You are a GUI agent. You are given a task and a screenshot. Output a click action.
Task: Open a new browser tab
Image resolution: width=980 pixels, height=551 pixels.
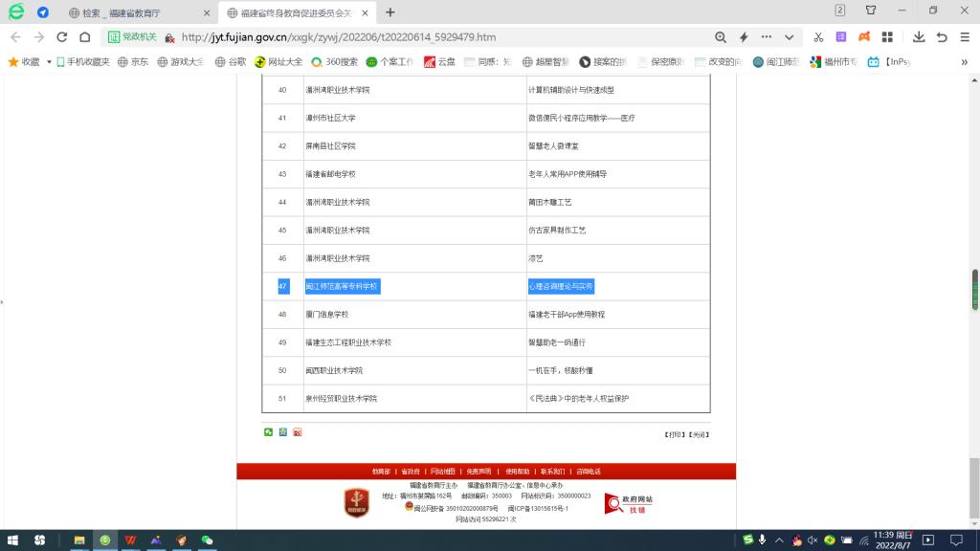click(390, 12)
